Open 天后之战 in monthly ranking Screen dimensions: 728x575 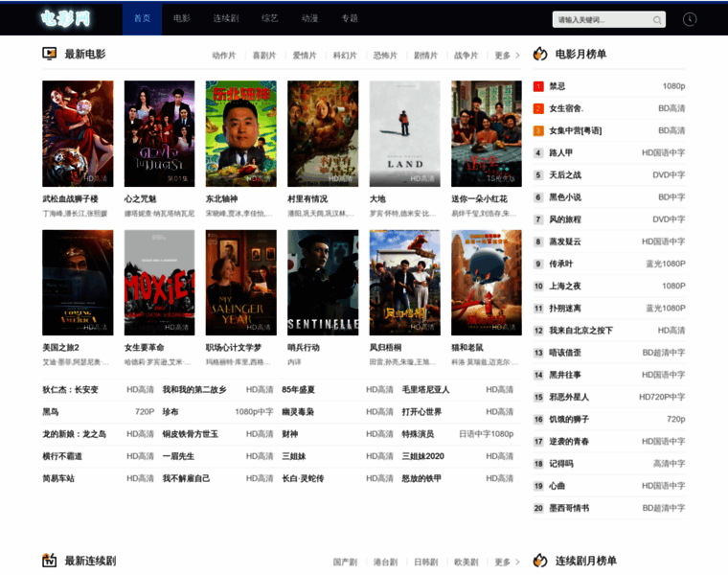point(565,175)
